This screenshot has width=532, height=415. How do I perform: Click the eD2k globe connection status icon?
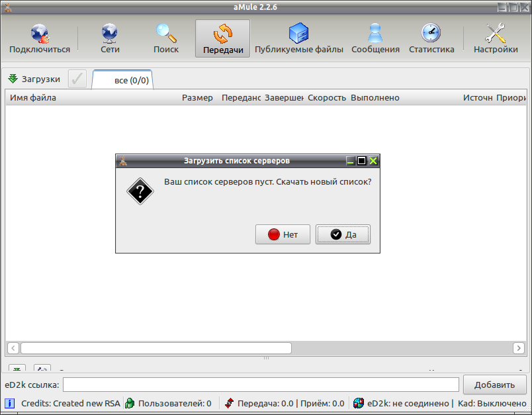[x=358, y=403]
